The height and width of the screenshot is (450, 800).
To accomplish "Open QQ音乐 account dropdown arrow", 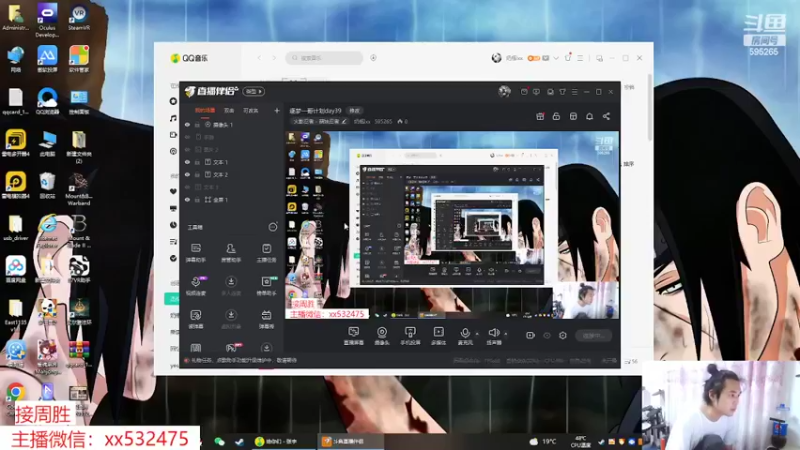I will pos(556,58).
